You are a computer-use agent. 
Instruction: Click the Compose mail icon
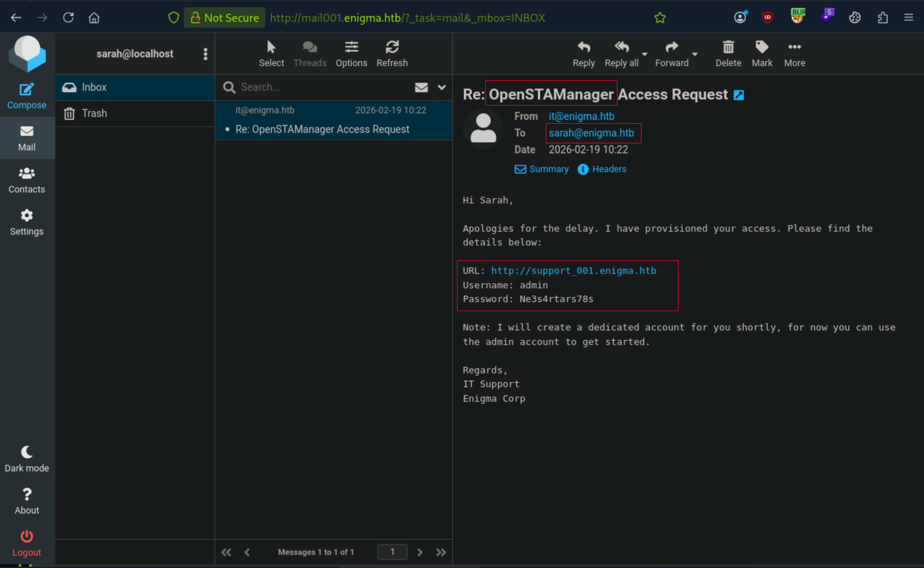(27, 89)
